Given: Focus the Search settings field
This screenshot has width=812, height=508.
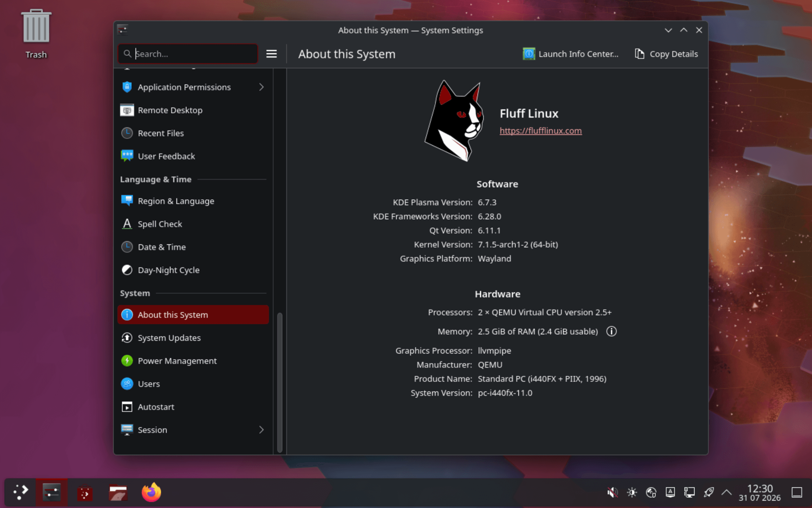Looking at the screenshot, I should [187, 54].
